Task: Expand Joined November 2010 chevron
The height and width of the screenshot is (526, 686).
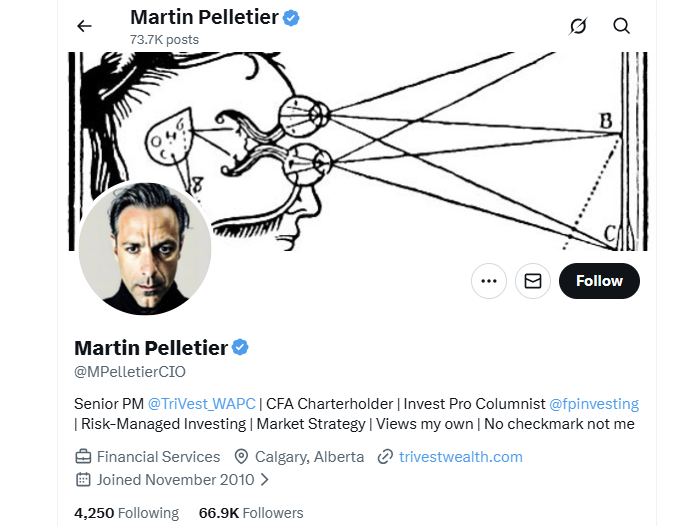Action: pos(265,480)
